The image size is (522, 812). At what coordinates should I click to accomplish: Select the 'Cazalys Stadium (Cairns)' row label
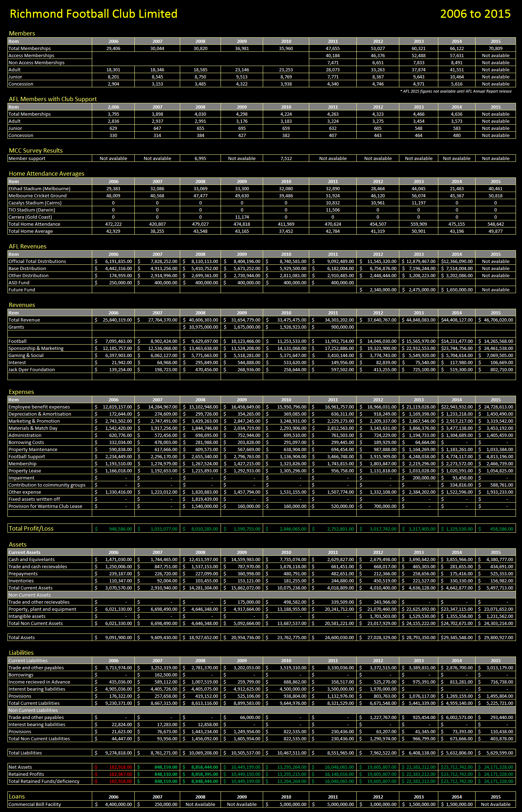pos(35,203)
